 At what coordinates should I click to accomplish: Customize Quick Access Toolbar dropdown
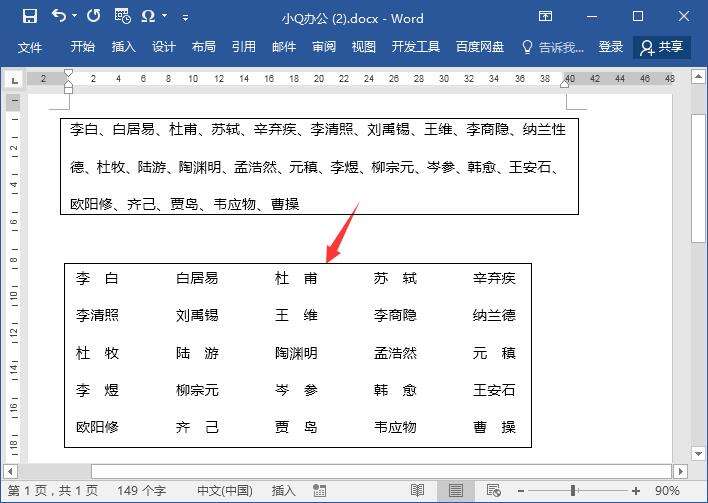click(185, 18)
